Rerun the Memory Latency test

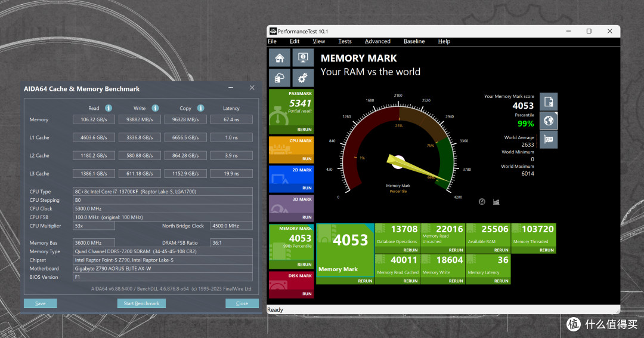[x=501, y=281]
